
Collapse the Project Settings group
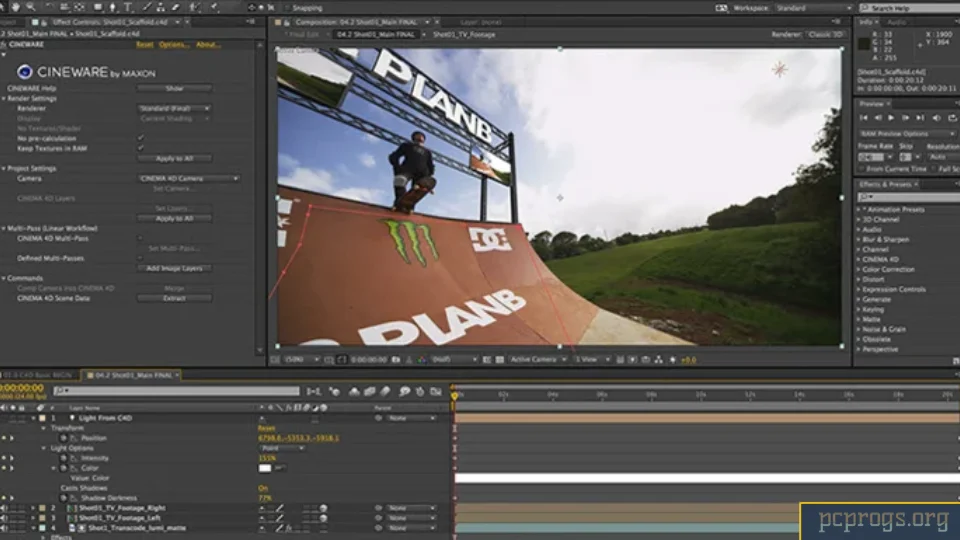(x=4, y=168)
